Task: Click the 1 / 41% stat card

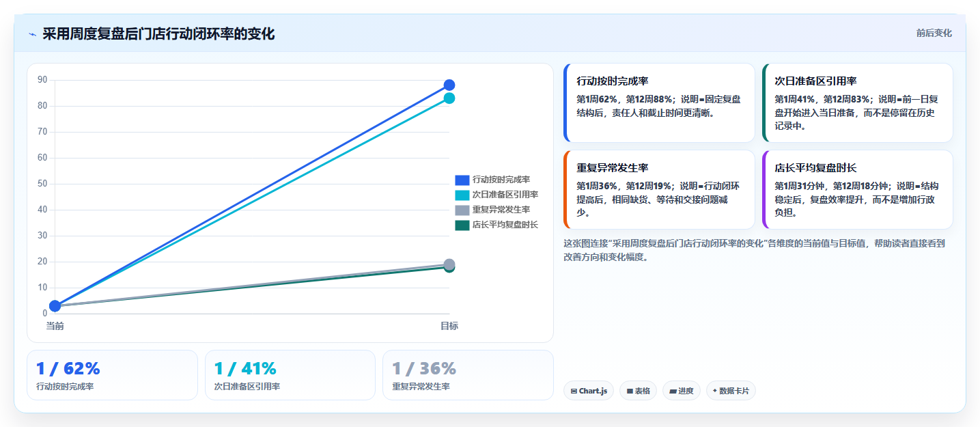Action: click(x=290, y=375)
